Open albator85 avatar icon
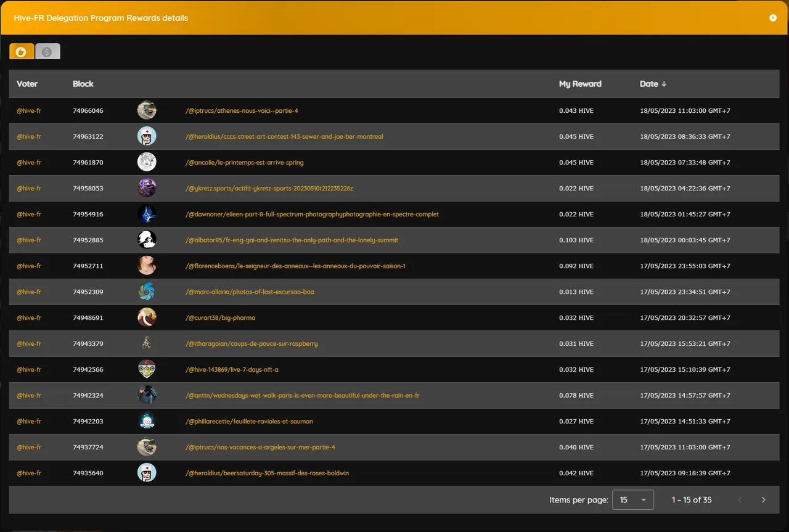Screen dimensions: 789x532 point(147,240)
